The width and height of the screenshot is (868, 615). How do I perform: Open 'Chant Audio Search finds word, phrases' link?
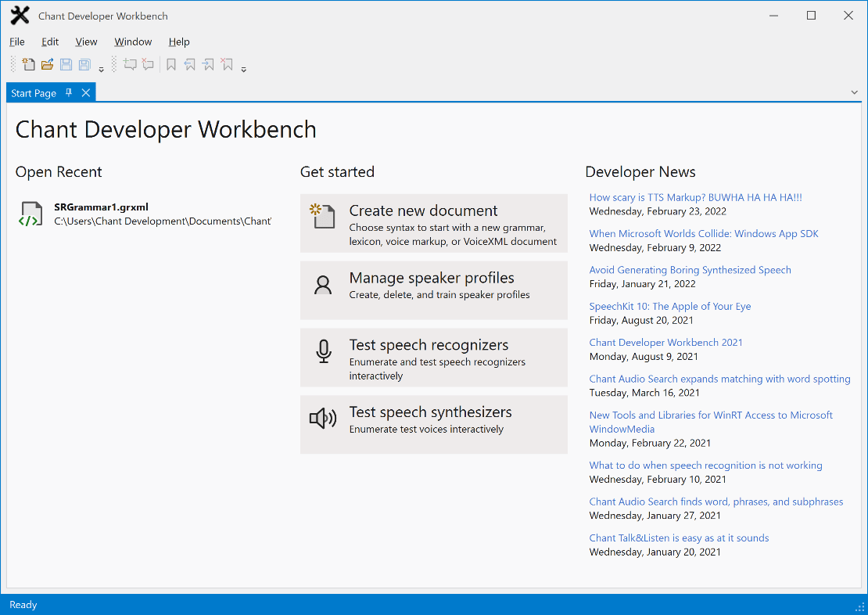(x=716, y=502)
